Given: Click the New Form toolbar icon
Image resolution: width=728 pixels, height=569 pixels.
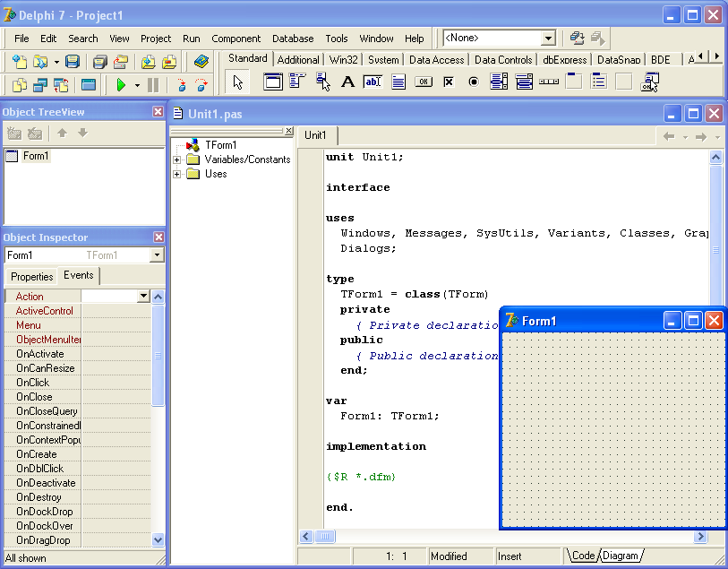Looking at the screenshot, I should coord(89,85).
